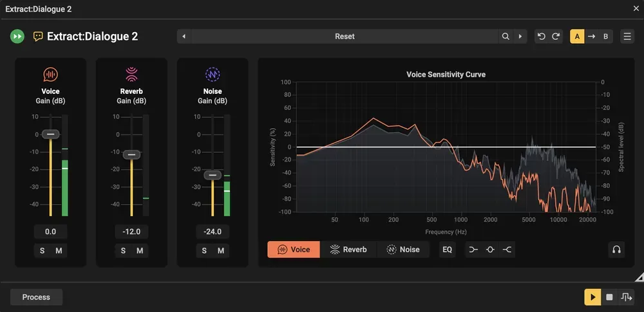Start playback with the play button
This screenshot has height=312, width=644.
(x=592, y=297)
